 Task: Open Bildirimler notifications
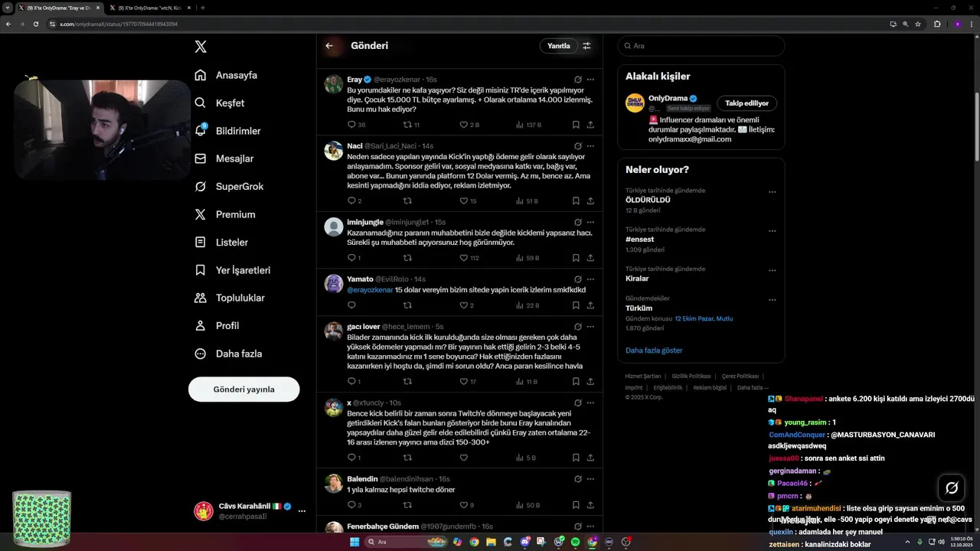[227, 131]
